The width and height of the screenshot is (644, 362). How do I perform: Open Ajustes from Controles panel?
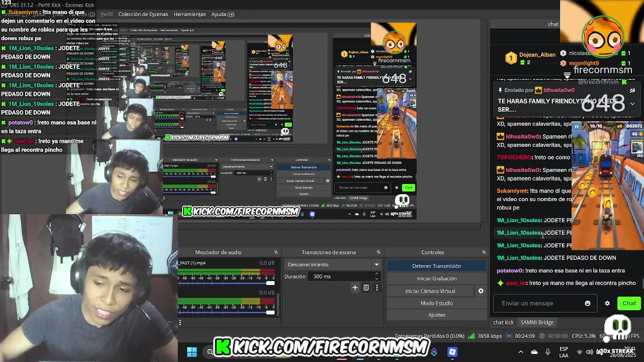click(437, 315)
